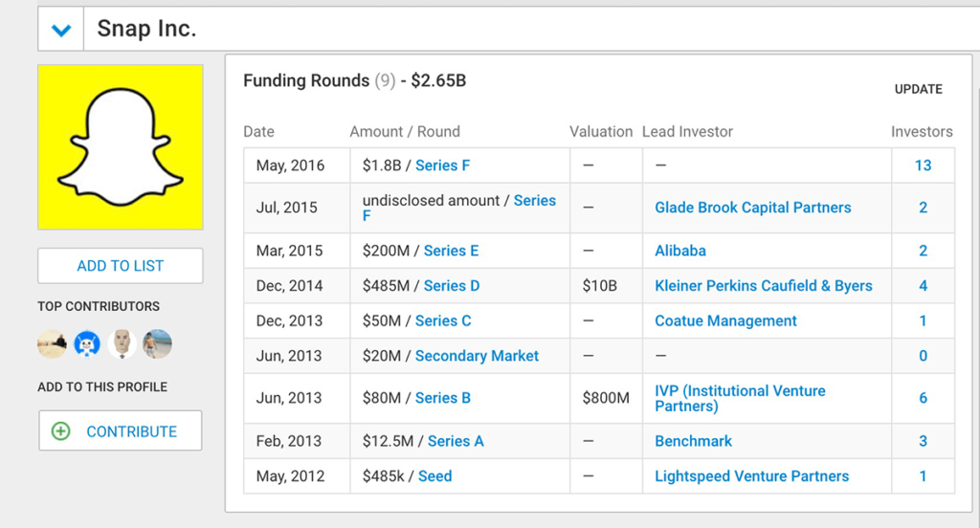Open the Benchmark lead investor link

(693, 441)
